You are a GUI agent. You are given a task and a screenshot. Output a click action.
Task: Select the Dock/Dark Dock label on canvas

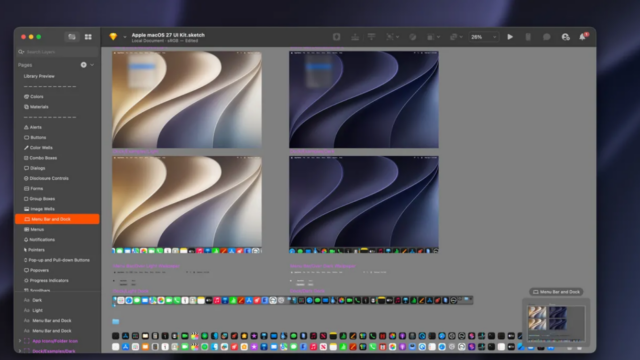[x=307, y=291]
